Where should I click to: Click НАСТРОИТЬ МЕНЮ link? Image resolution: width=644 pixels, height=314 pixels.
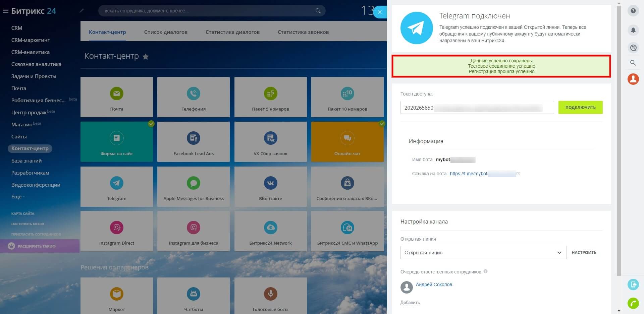click(x=28, y=224)
